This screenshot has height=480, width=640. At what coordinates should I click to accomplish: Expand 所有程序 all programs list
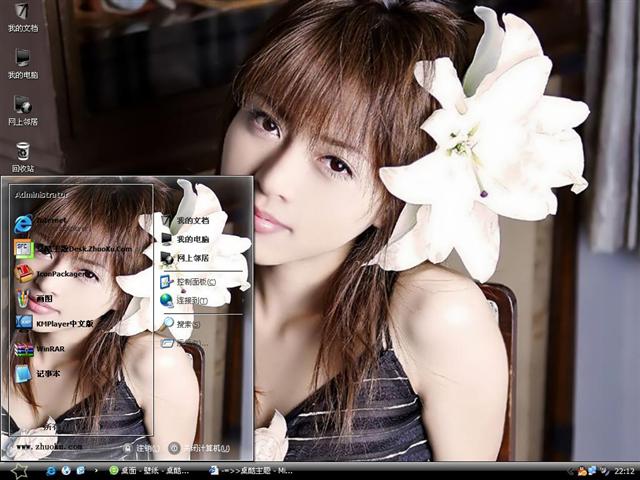click(x=61, y=427)
